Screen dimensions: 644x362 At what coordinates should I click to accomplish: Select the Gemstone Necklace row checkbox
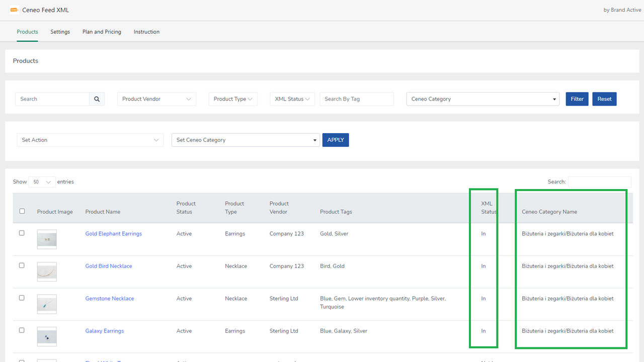[22, 298]
